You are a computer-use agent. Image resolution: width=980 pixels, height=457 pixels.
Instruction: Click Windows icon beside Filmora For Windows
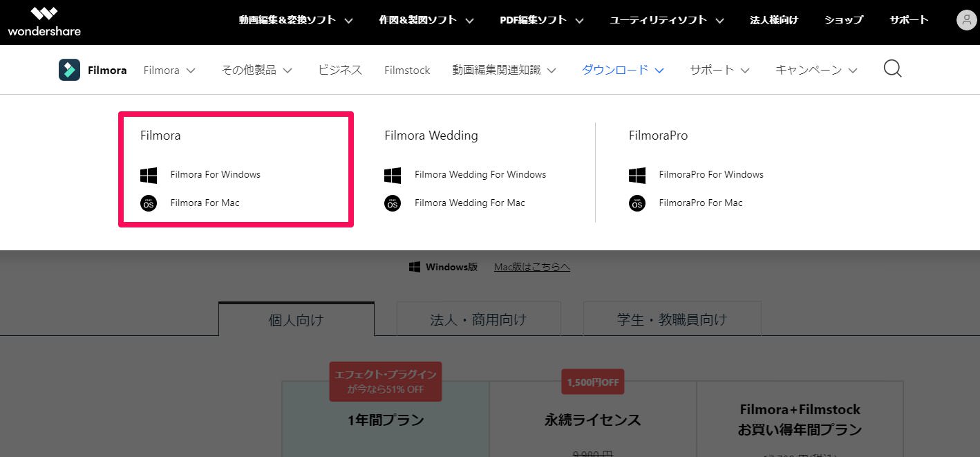coord(149,175)
